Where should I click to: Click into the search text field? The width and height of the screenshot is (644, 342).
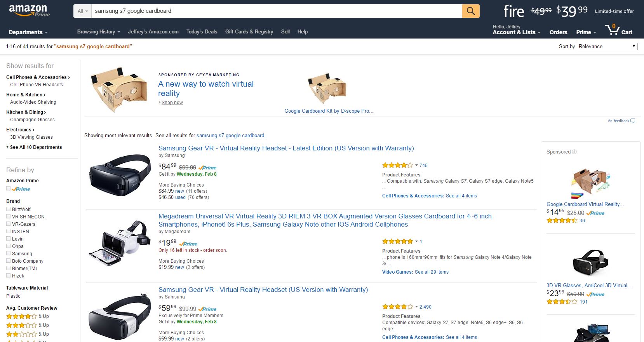tap(276, 11)
